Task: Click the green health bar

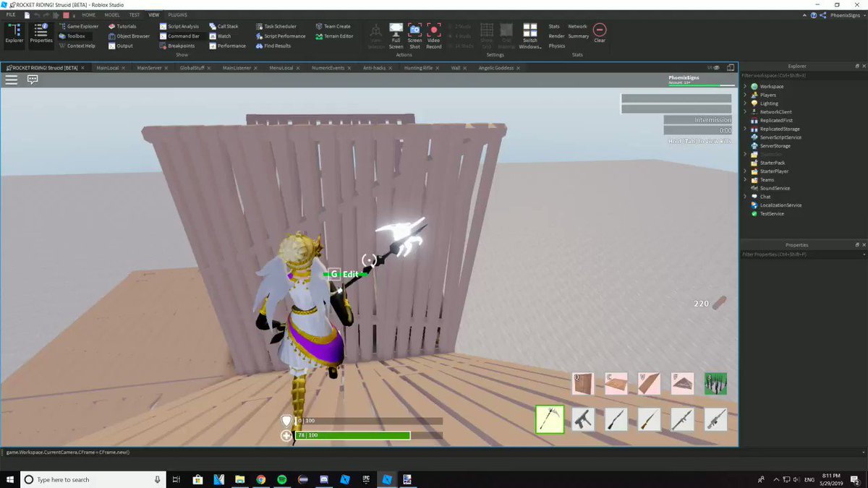Action: tap(352, 435)
